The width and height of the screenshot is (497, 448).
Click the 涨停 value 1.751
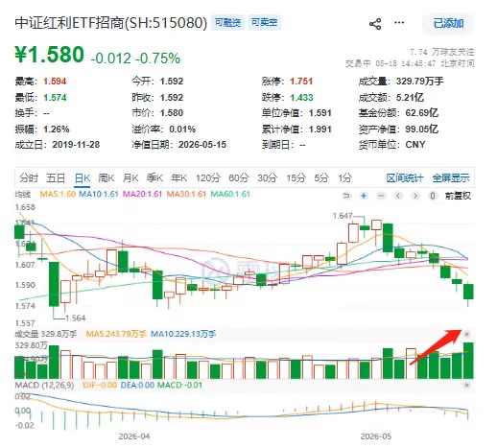[x=301, y=82]
